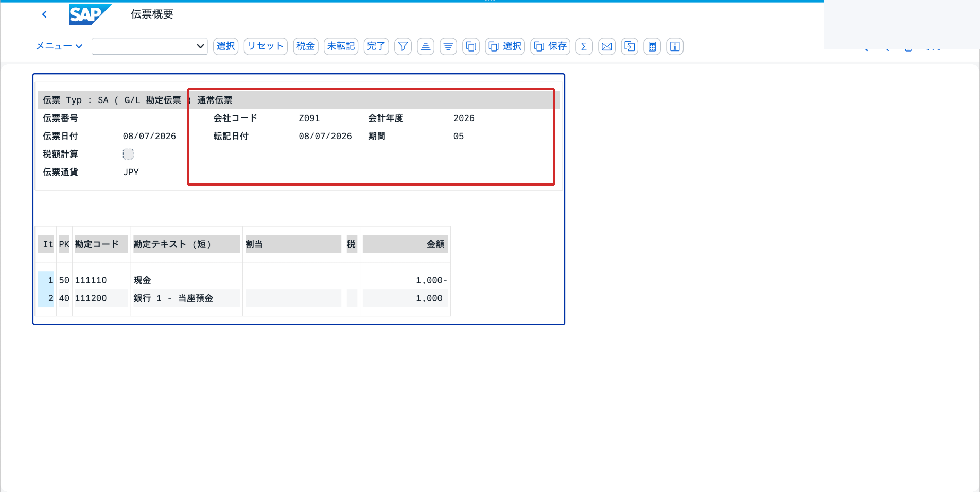This screenshot has height=492, width=980.
Task: Sort descending with the inverted lines icon
Action: (448, 46)
